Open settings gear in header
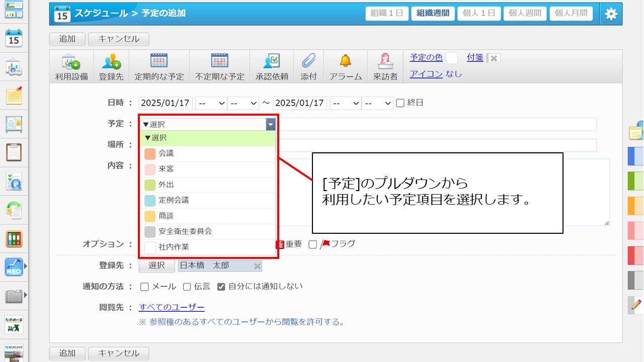Viewport: 644px width, 362px height. pos(611,14)
